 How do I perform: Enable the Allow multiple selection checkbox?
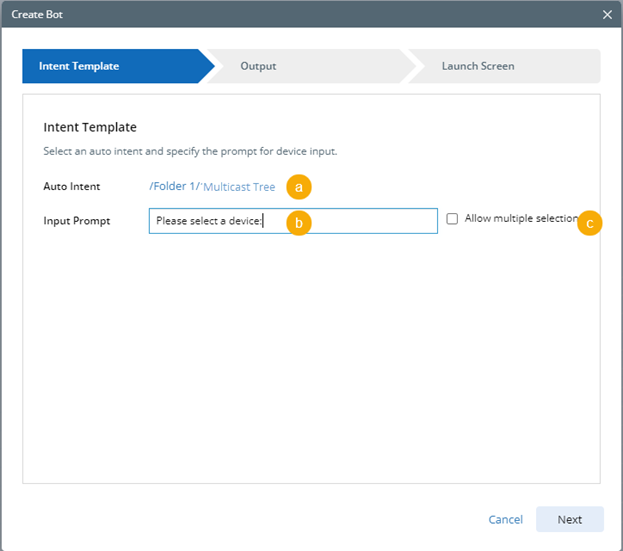tap(453, 219)
